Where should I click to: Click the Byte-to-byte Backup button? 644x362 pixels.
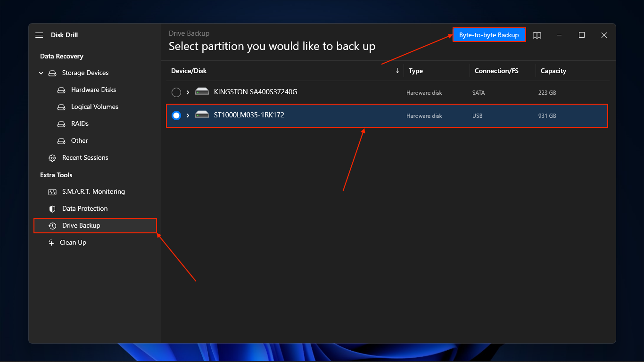pyautogui.click(x=489, y=35)
